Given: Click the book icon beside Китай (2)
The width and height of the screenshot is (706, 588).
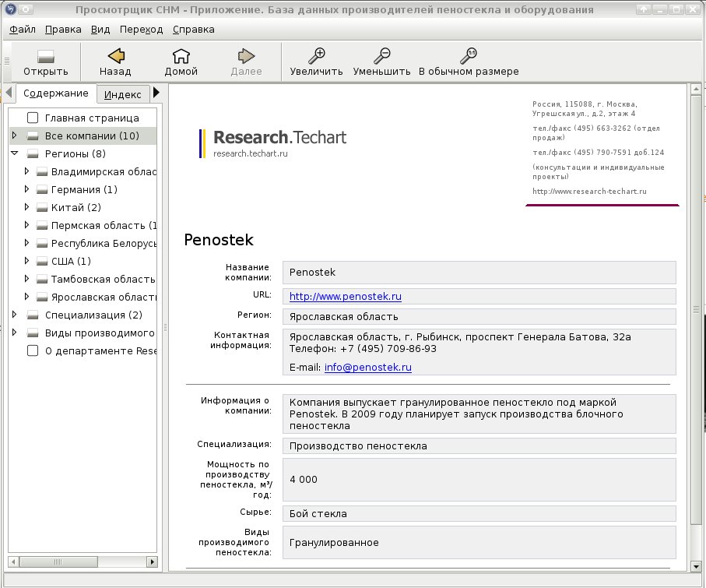Looking at the screenshot, I should [42, 208].
